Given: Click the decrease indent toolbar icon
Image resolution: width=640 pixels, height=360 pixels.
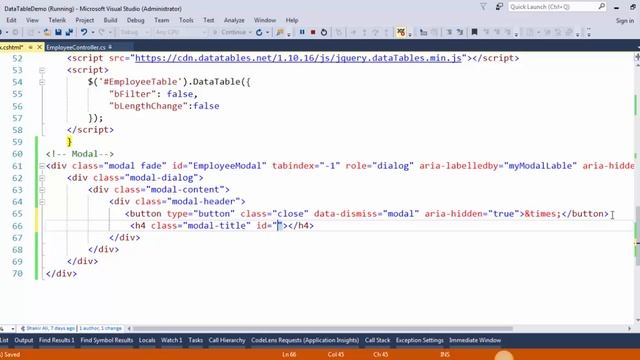Looking at the screenshot, I should pos(449,32).
